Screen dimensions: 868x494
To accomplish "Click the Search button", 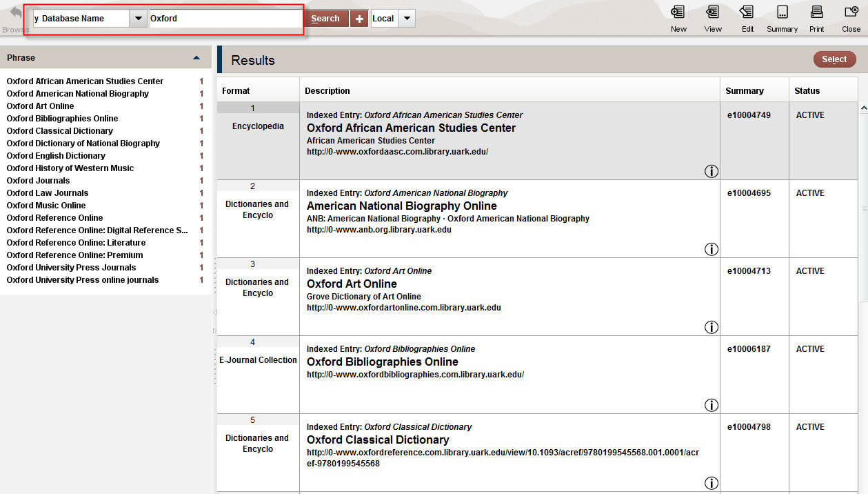I will tap(325, 19).
